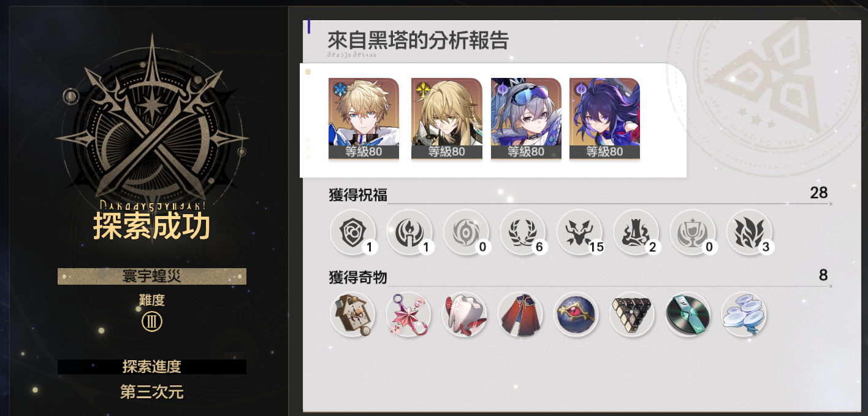
Task: Open the flame-shaped Remembrance blessing icon
Action: point(409,233)
